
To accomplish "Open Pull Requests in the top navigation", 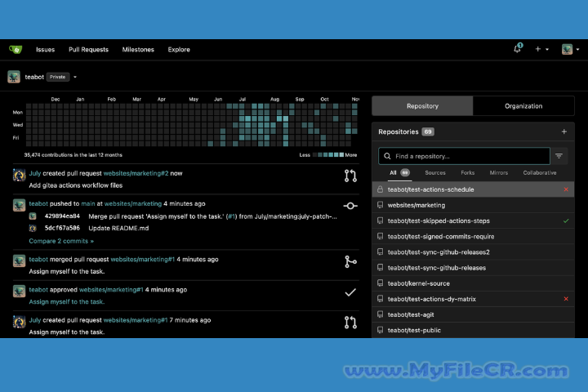I will click(88, 49).
